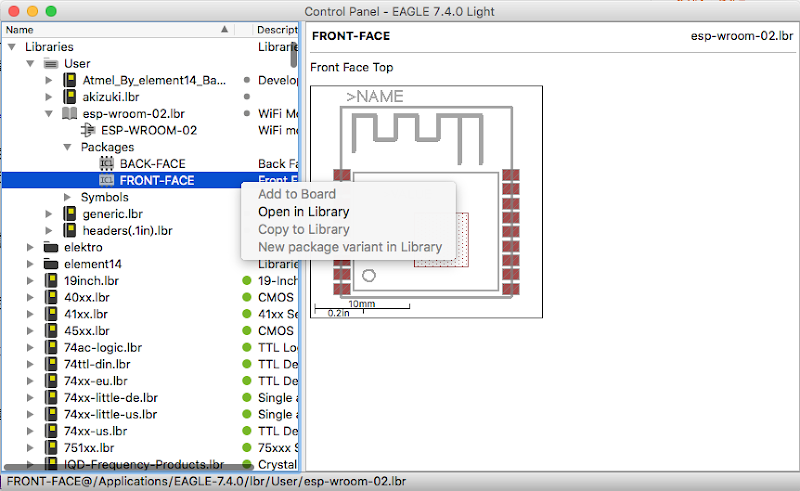Viewport: 800px width, 491px height.
Task: Expand the Symbols node
Action: point(67,197)
